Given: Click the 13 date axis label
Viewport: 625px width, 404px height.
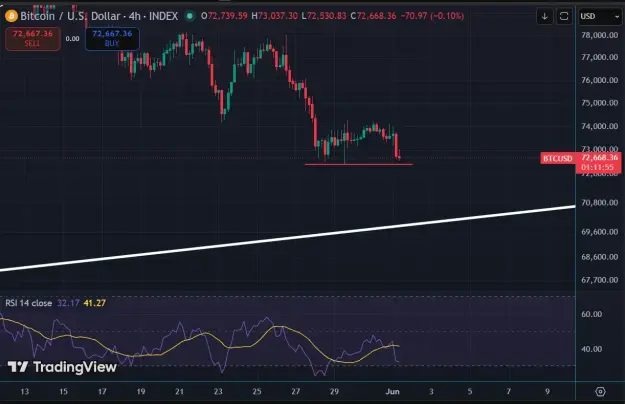Looking at the screenshot, I should click(25, 392).
